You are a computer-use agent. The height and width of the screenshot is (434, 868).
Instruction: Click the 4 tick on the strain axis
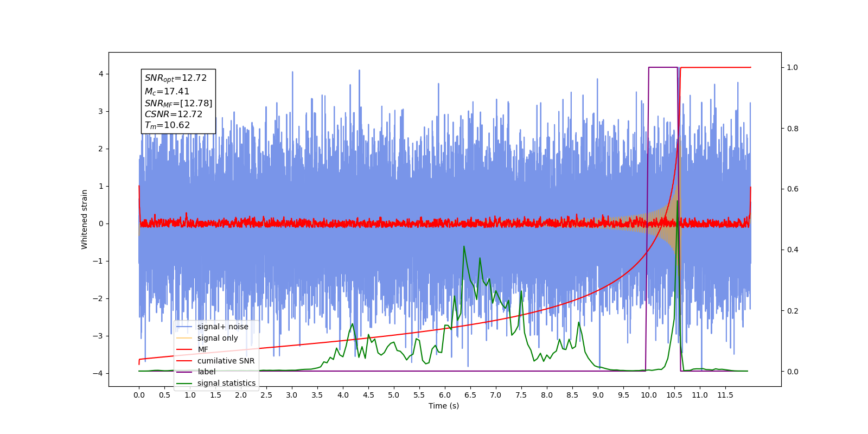pos(101,74)
